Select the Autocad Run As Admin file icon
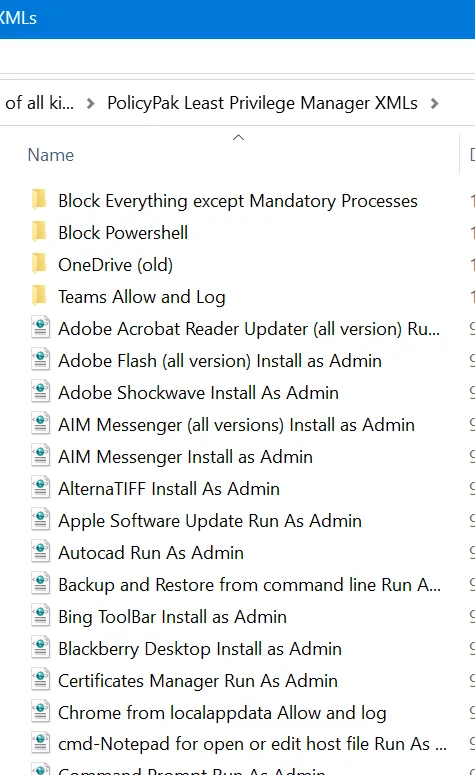The image size is (475, 775). pos(41,553)
